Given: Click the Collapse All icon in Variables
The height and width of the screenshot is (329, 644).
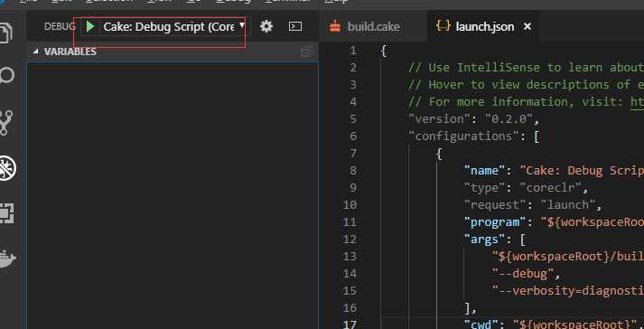Looking at the screenshot, I should [x=305, y=52].
